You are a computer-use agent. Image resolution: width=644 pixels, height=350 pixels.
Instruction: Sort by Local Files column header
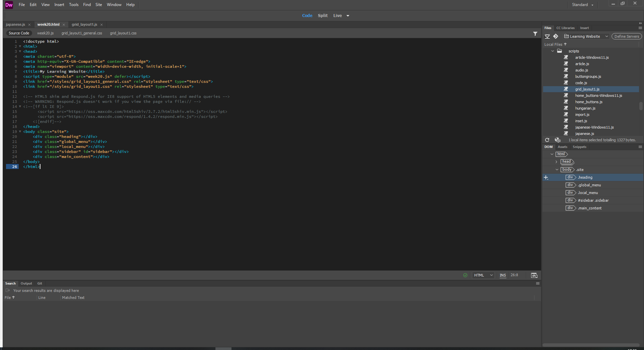click(555, 44)
